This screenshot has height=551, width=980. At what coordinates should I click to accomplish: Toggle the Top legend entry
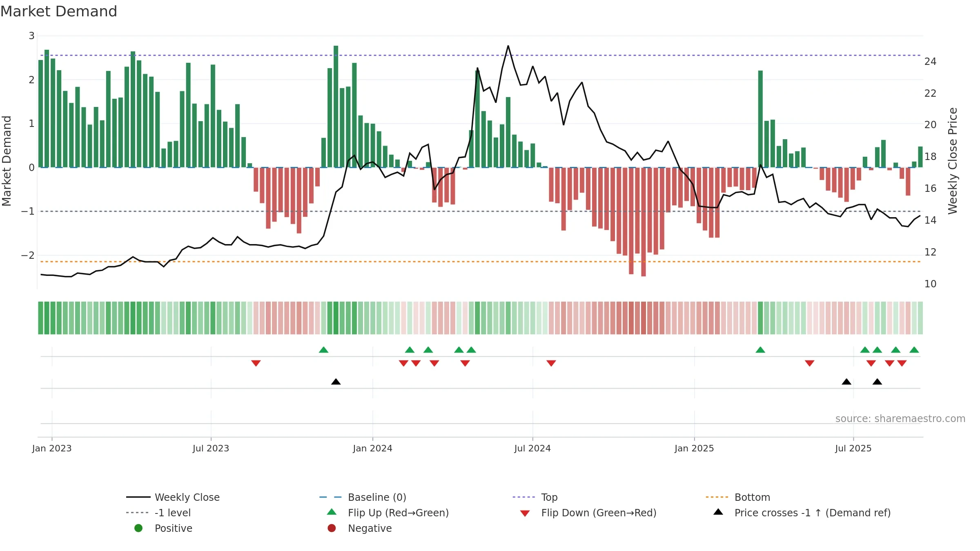pyautogui.click(x=535, y=497)
